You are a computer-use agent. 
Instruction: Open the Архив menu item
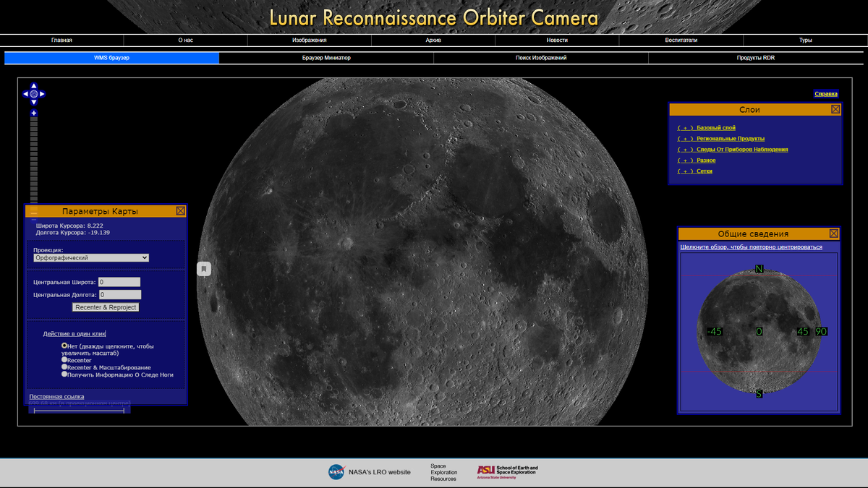433,40
